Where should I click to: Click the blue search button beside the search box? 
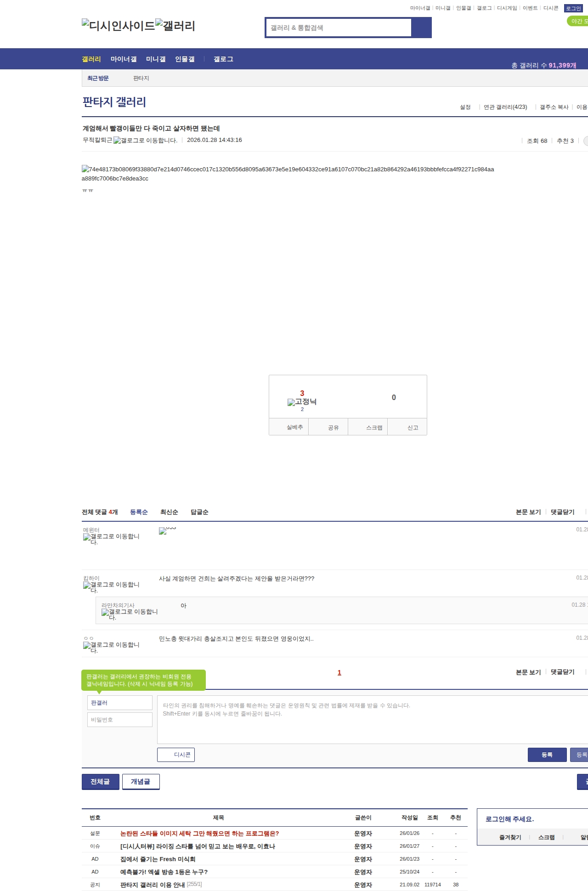click(421, 28)
